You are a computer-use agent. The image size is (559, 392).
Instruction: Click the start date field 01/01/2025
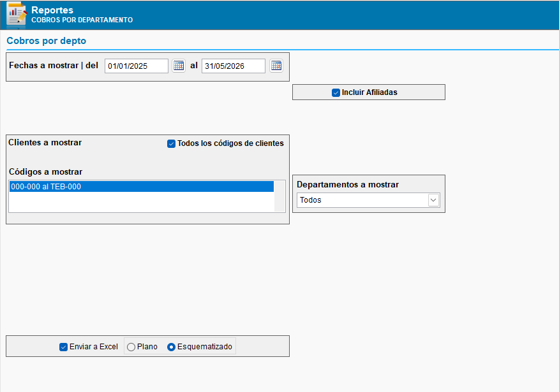click(136, 66)
